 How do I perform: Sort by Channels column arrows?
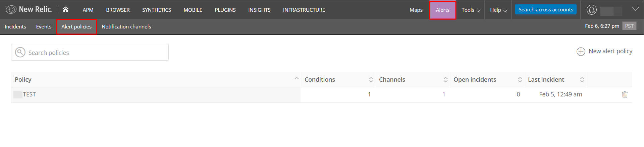[x=445, y=80]
